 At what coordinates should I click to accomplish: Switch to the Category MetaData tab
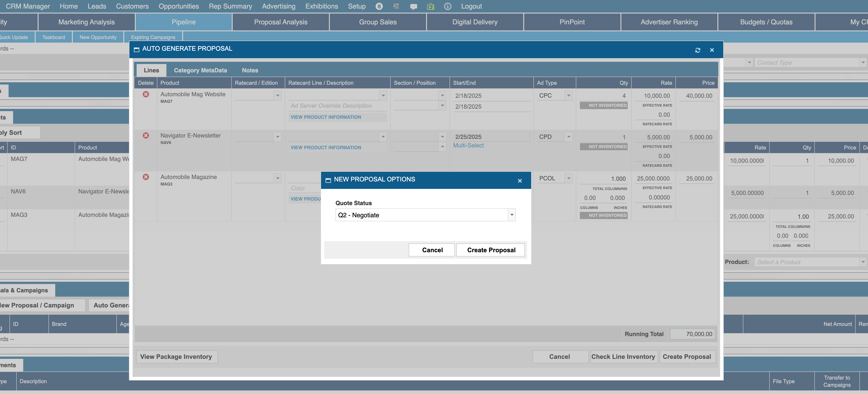(x=200, y=70)
